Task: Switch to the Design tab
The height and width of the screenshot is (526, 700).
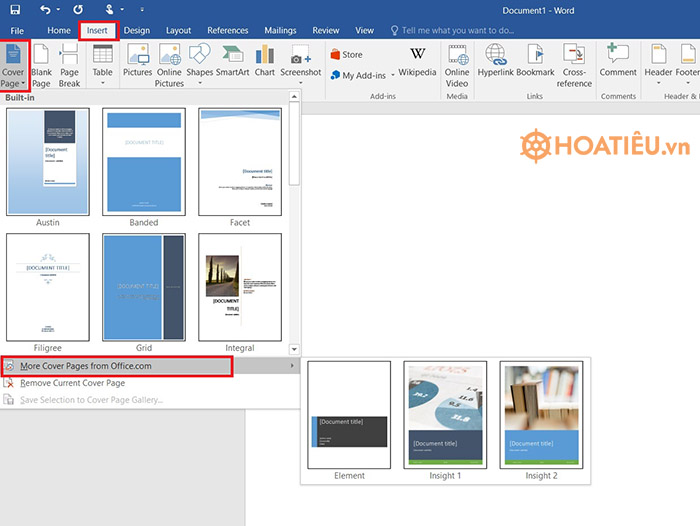Action: pos(137,31)
